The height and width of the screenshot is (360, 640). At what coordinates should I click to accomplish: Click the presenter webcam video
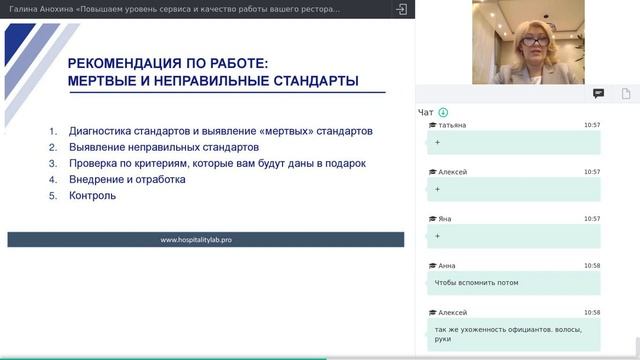point(528,42)
